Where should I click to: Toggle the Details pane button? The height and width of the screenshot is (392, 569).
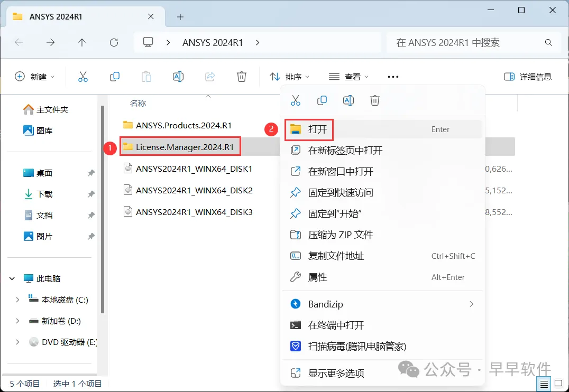click(528, 77)
